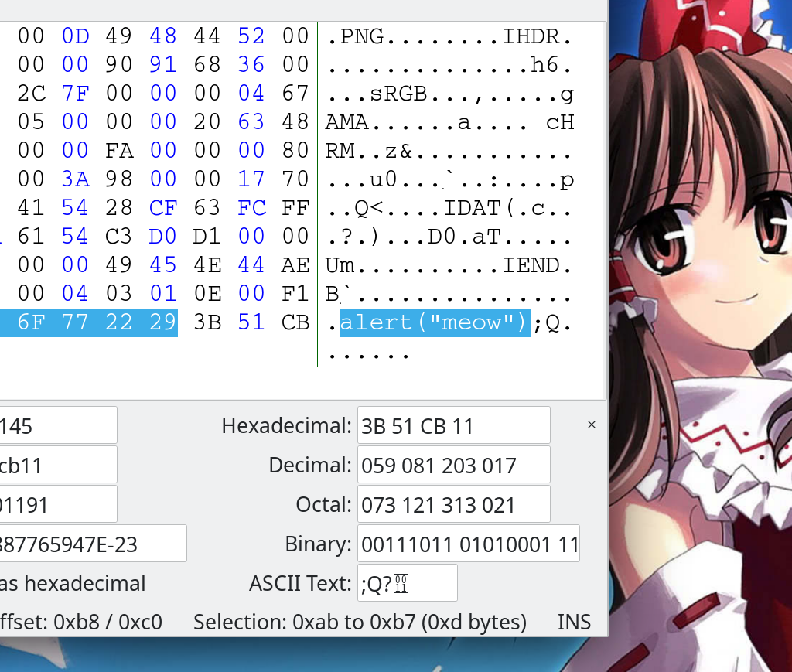The width and height of the screenshot is (792, 672).
Task: Click the Um text in ASCII column
Action: [340, 265]
